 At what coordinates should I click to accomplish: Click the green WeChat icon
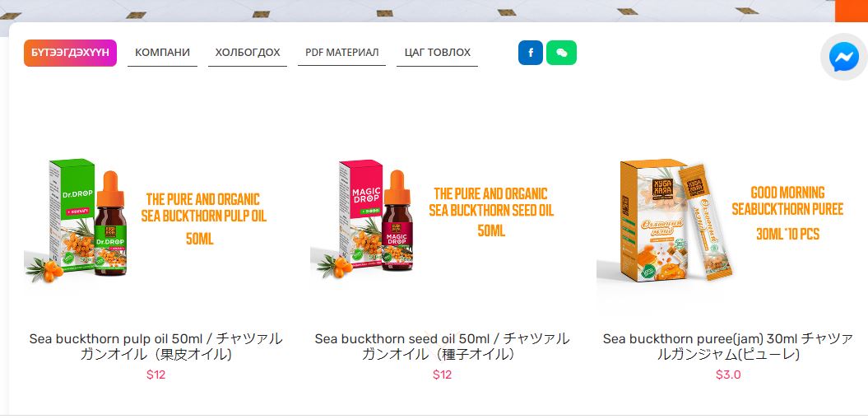(x=561, y=53)
